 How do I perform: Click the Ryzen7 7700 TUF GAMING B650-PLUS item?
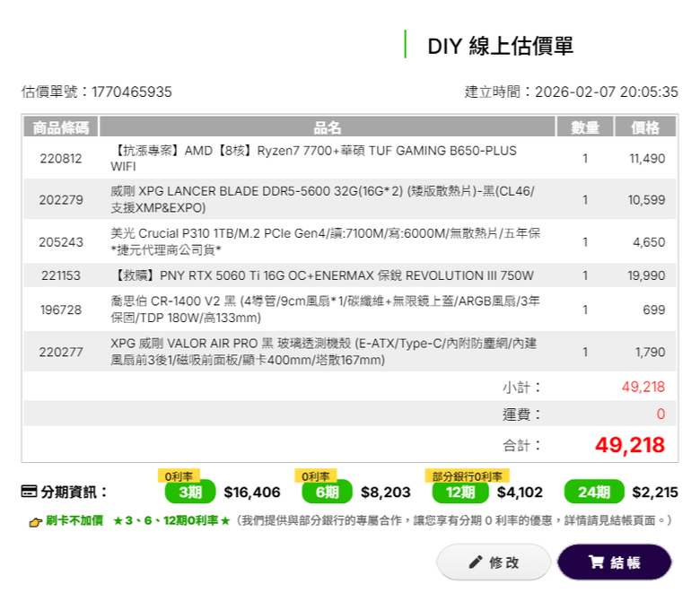click(x=313, y=159)
